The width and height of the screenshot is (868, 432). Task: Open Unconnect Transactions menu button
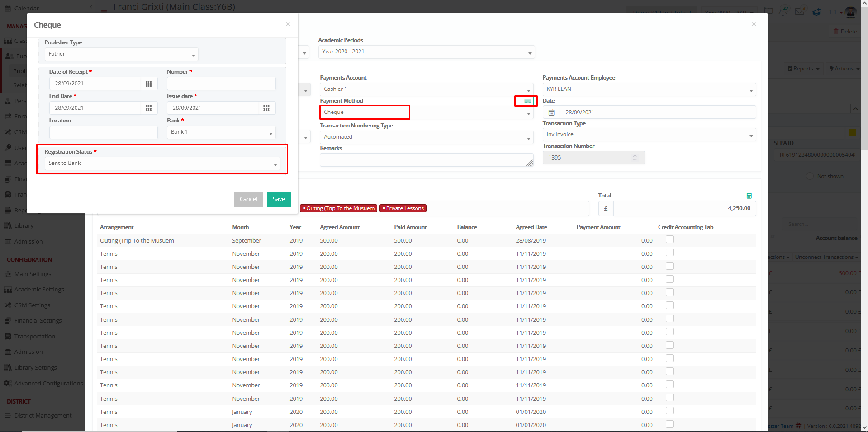[x=826, y=257]
